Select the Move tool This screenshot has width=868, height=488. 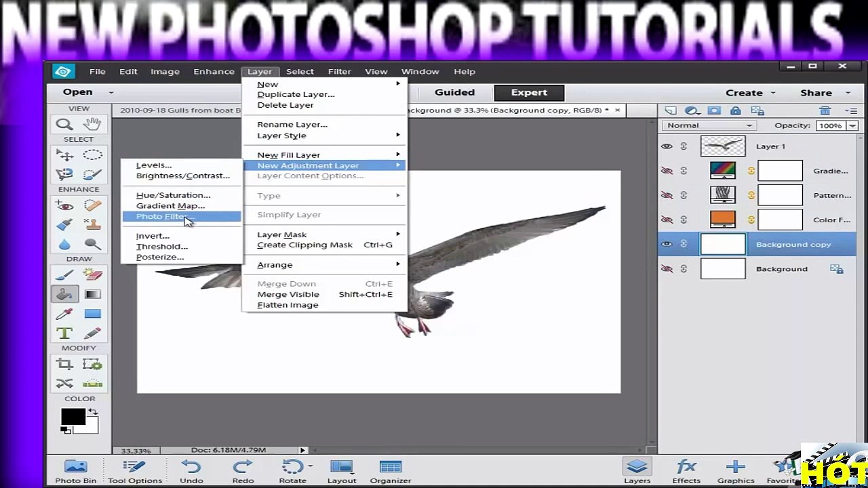[x=64, y=155]
